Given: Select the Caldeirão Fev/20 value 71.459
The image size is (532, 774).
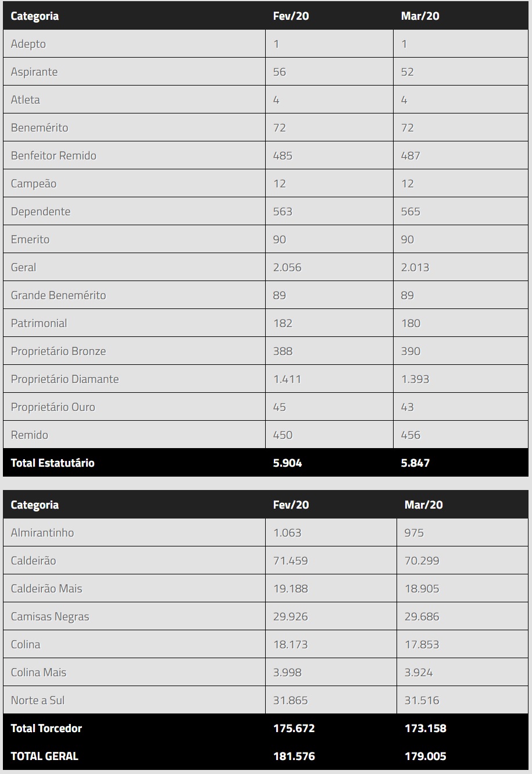Looking at the screenshot, I should tap(290, 561).
